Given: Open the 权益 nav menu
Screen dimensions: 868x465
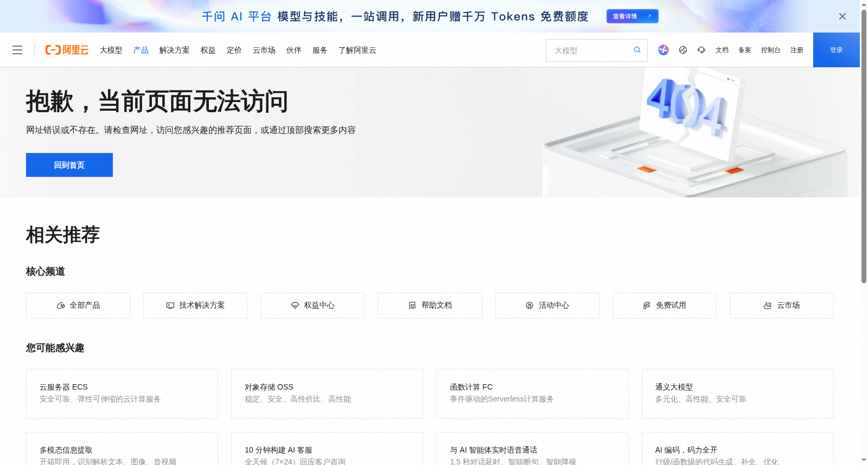Looking at the screenshot, I should click(208, 50).
